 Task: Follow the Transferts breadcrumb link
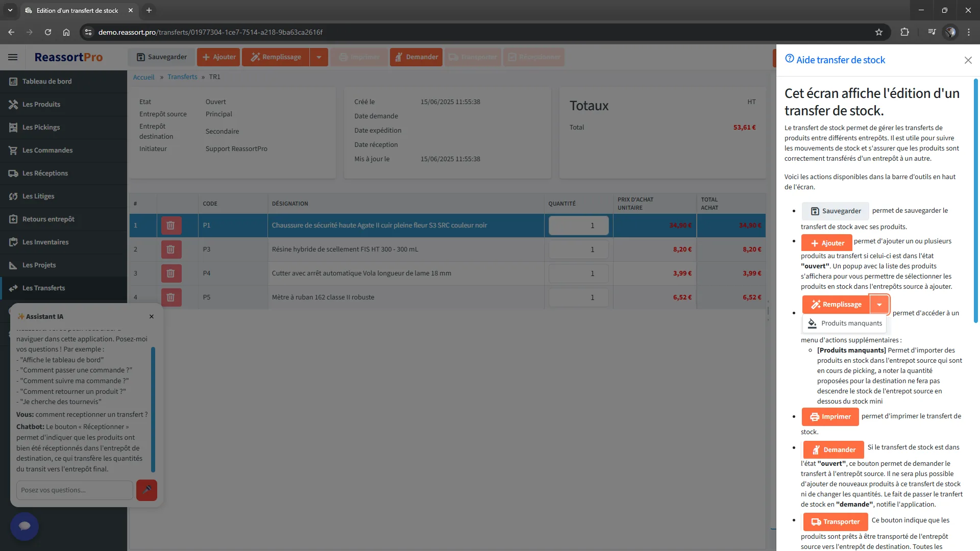(182, 77)
